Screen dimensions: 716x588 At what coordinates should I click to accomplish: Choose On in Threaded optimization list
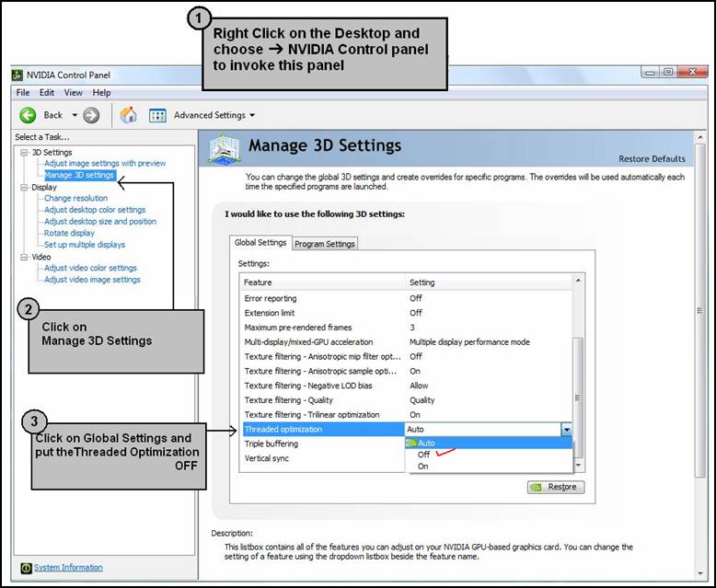(x=423, y=467)
